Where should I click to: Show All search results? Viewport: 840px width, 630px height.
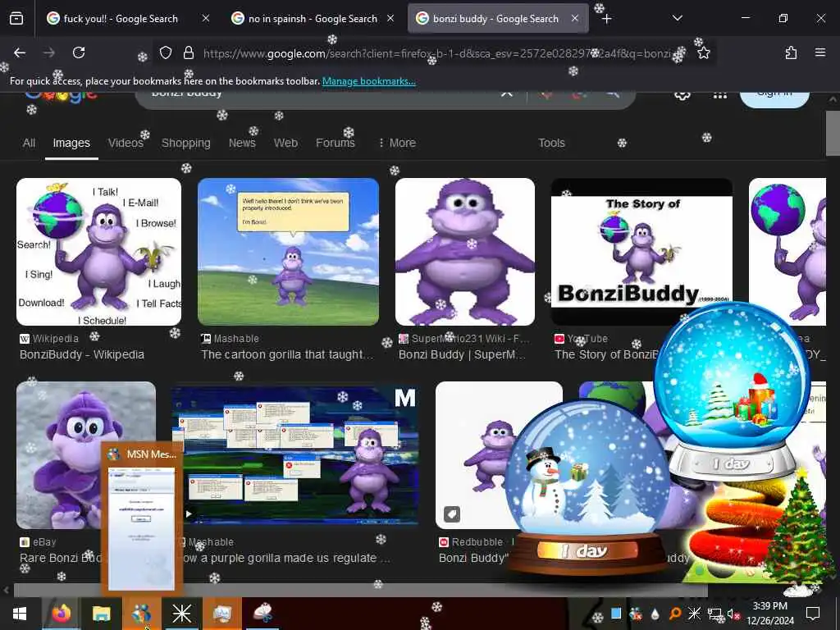pos(29,143)
